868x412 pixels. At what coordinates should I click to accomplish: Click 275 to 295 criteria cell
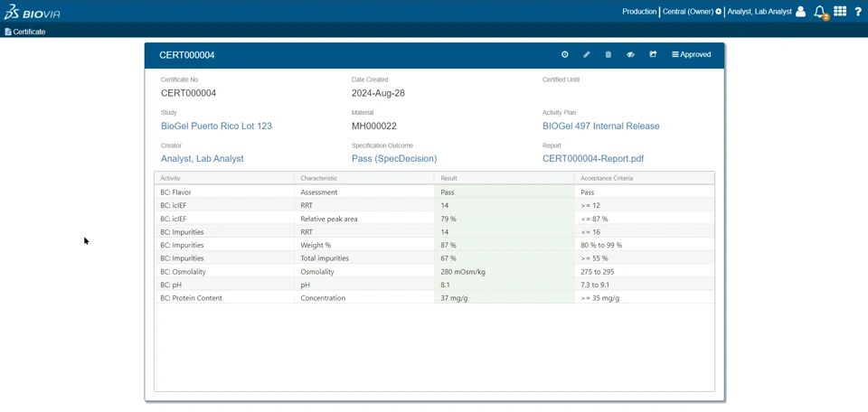click(645, 272)
